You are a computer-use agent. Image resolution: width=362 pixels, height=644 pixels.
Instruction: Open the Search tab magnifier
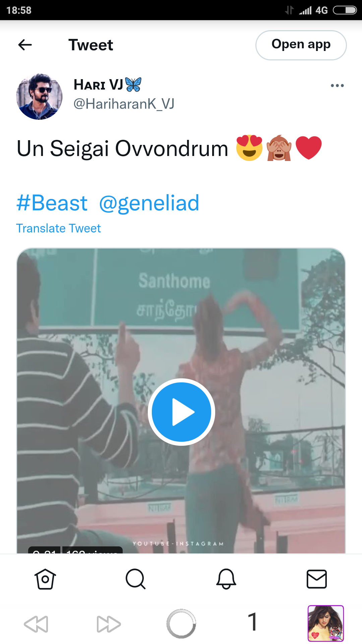coord(135,579)
